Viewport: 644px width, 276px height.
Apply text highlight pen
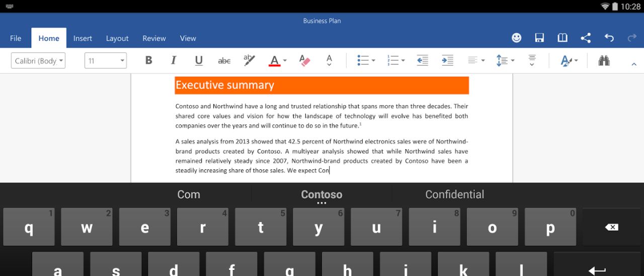[x=249, y=60]
